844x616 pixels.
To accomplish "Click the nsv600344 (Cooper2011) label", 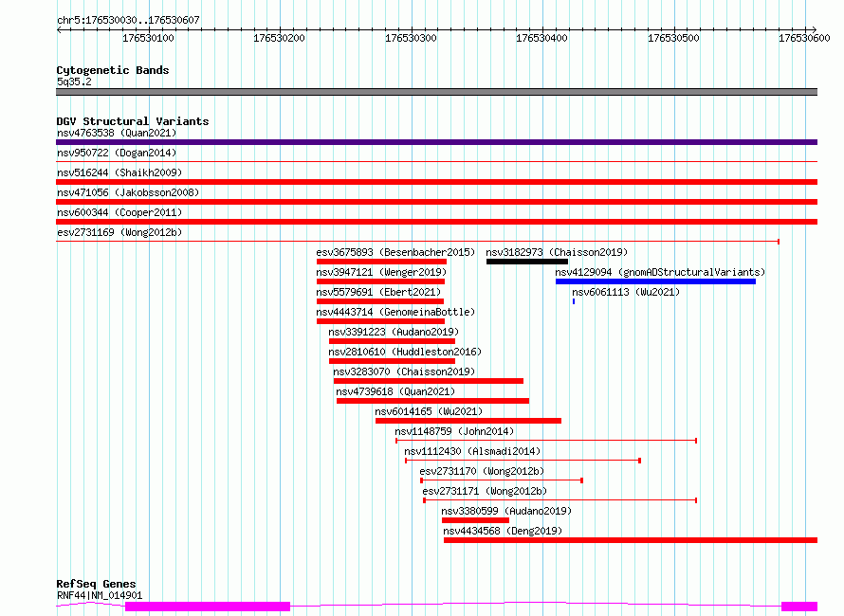I will pos(119,212).
